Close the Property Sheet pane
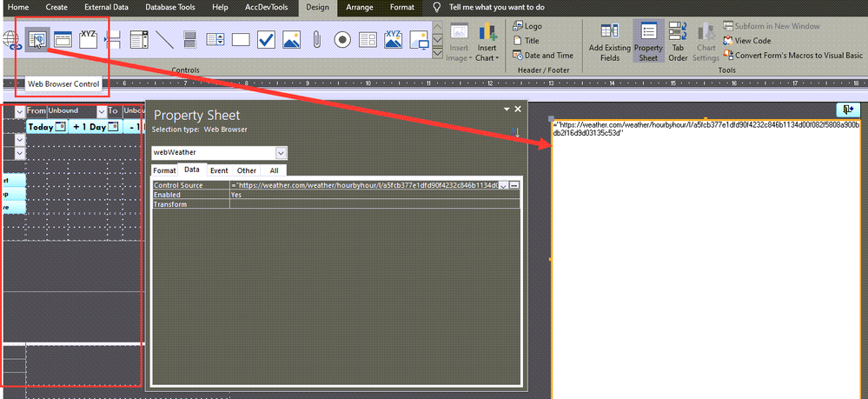Image resolution: width=868 pixels, height=399 pixels. (518, 110)
